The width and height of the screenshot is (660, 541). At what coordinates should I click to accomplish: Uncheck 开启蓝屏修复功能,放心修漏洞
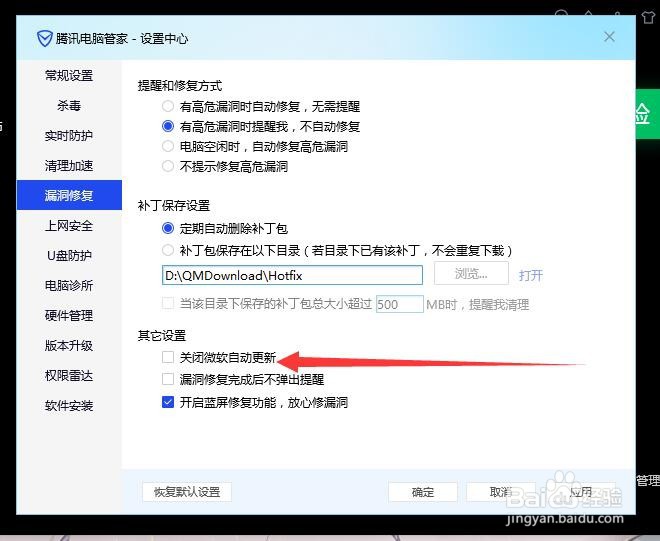coord(168,402)
